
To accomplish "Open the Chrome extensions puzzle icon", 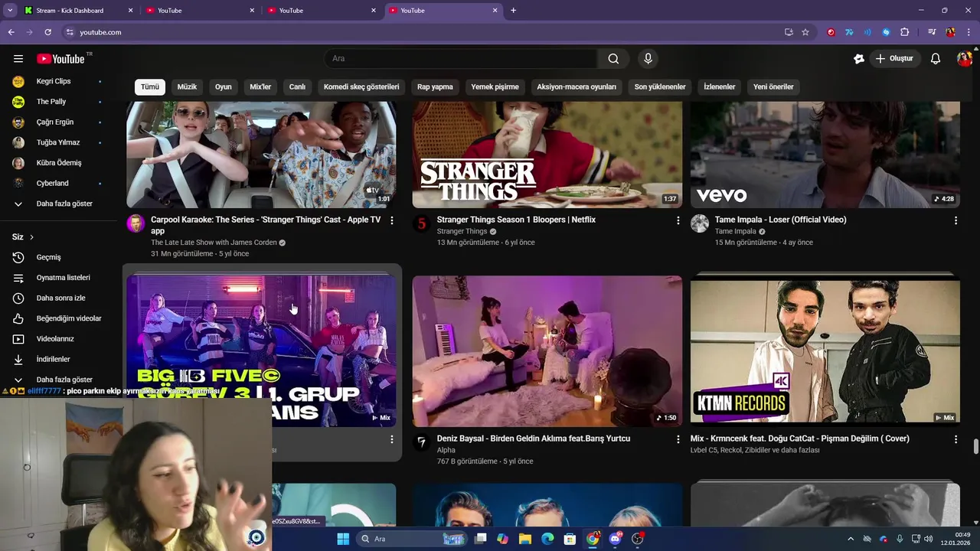I will [x=904, y=32].
